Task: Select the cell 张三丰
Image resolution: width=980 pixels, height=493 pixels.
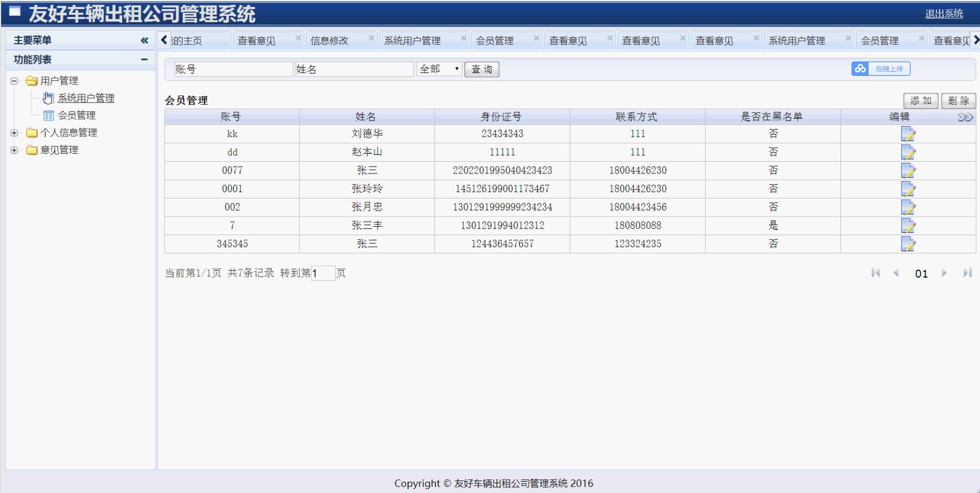Action: click(x=367, y=226)
